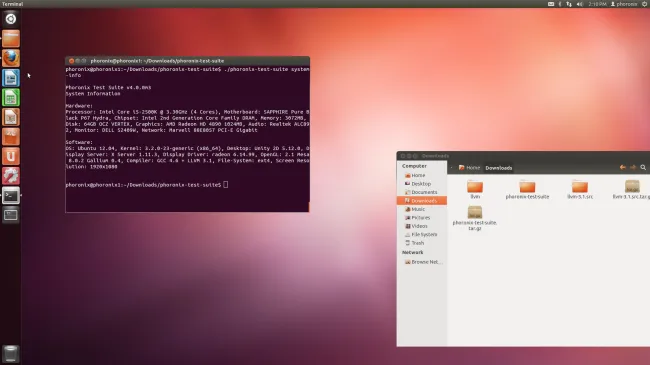The width and height of the screenshot is (650, 365).
Task: Open the Workspace Switcher launcher icon
Action: click(x=11, y=215)
